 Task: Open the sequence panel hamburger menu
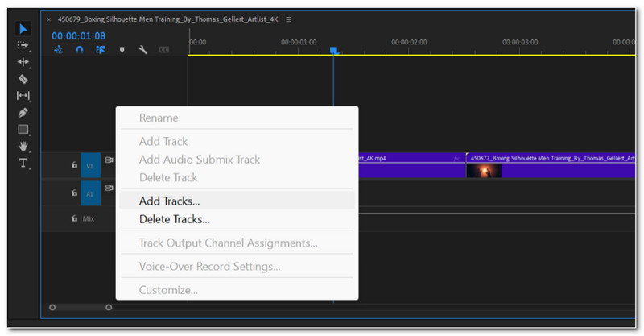click(x=289, y=19)
